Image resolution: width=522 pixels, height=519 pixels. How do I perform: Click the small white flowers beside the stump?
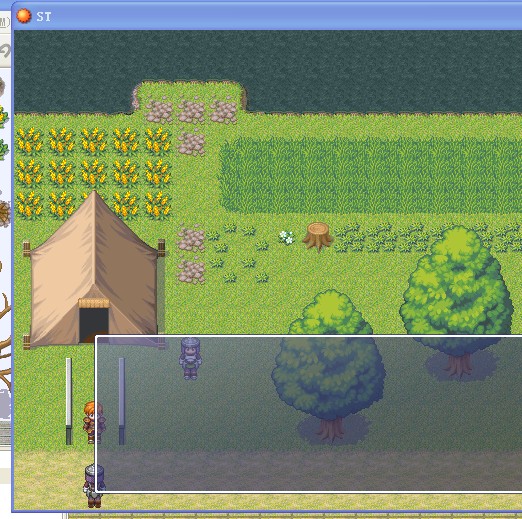286,237
